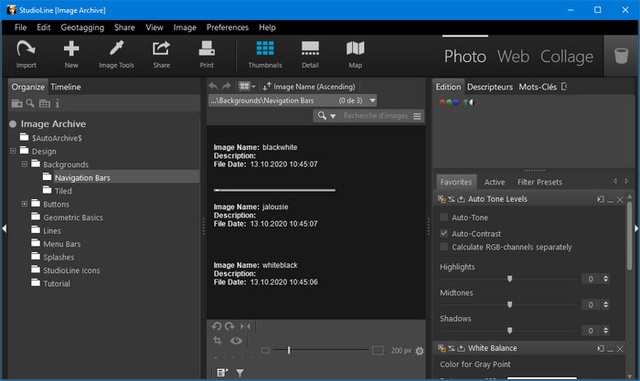The height and width of the screenshot is (381, 640).
Task: Click the Shadows slider handle
Action: click(x=509, y=330)
